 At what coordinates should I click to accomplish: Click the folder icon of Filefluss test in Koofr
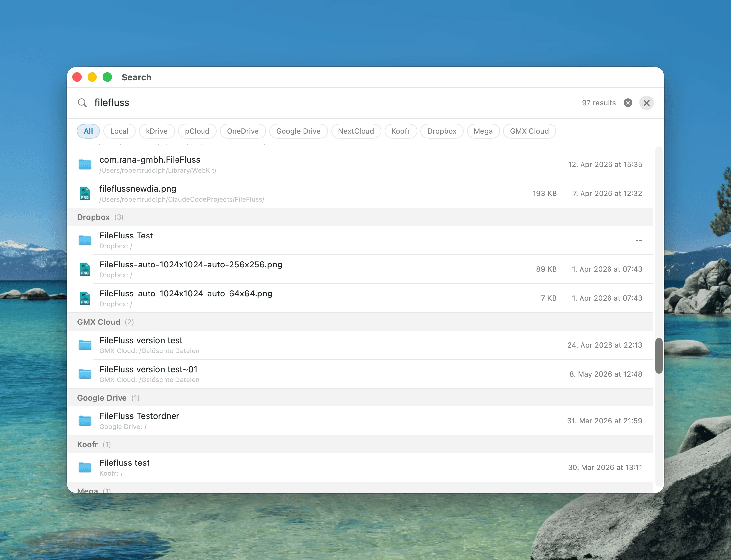[85, 467]
